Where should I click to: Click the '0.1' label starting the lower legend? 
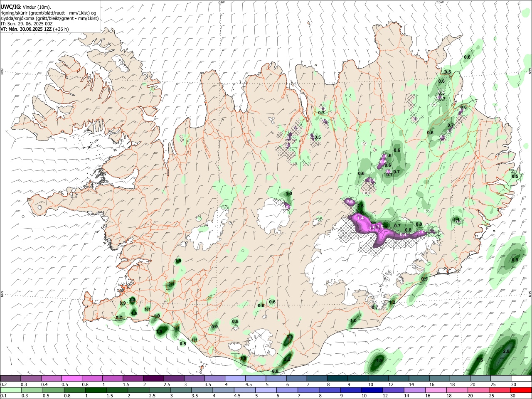[x=3, y=396]
